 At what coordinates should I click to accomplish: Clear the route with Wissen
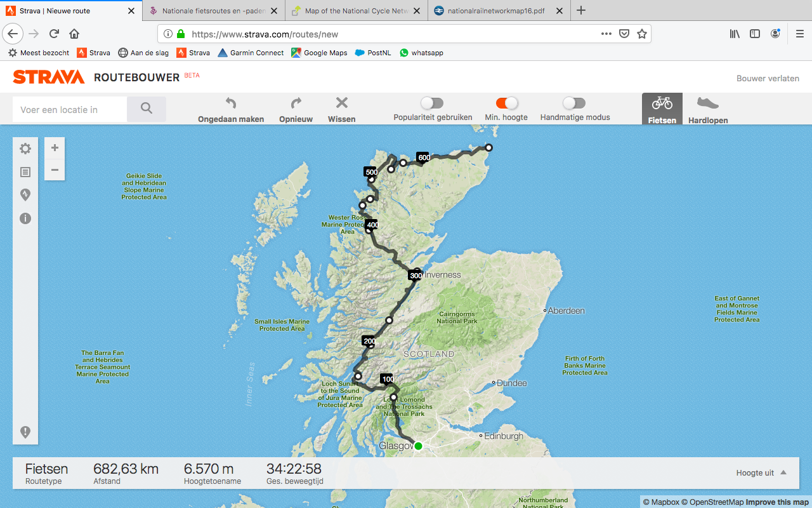(x=341, y=104)
